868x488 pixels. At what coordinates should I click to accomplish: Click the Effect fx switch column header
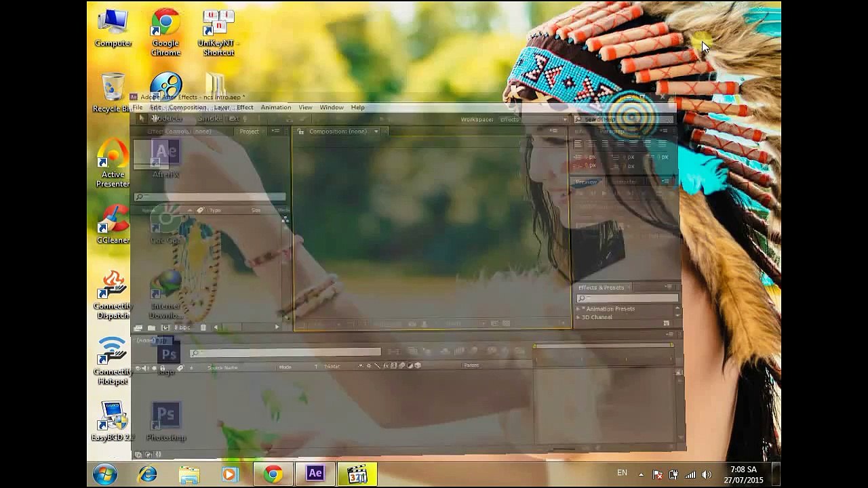[x=387, y=366]
